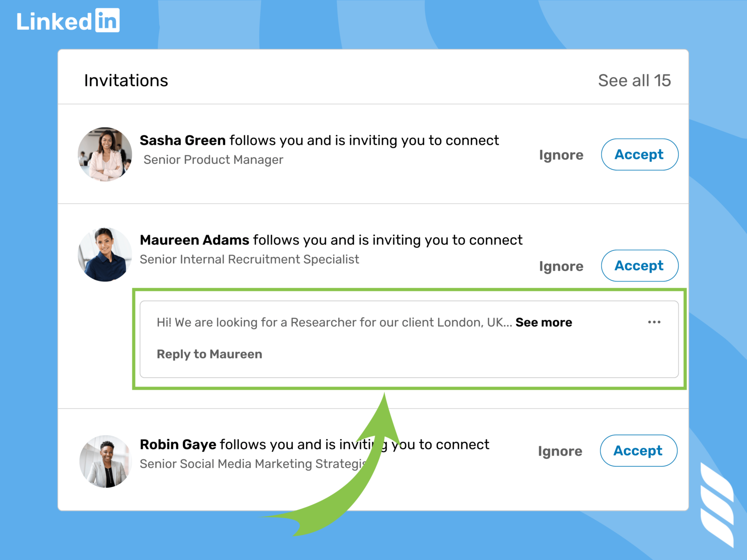Accept Maureen Adams' invitation
The width and height of the screenshot is (747, 560).
click(x=639, y=266)
